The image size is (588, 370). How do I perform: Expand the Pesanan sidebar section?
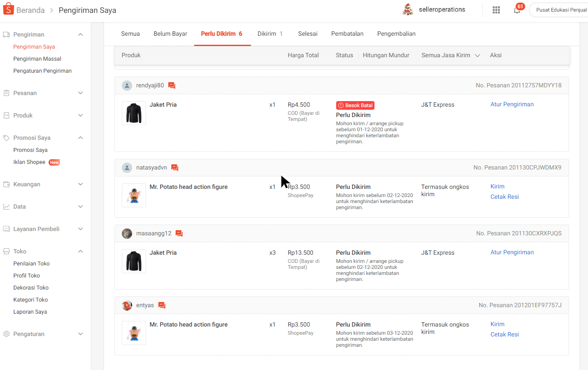pos(80,93)
